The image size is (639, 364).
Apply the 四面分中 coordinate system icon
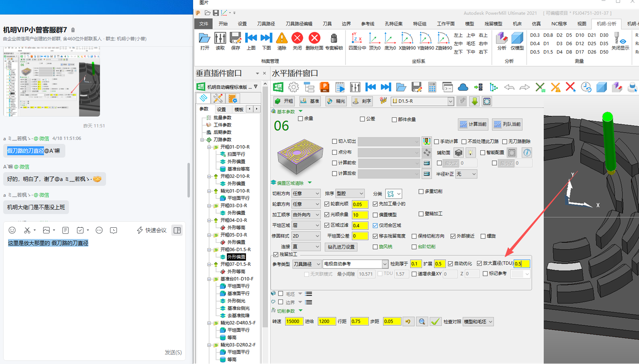pos(357,39)
